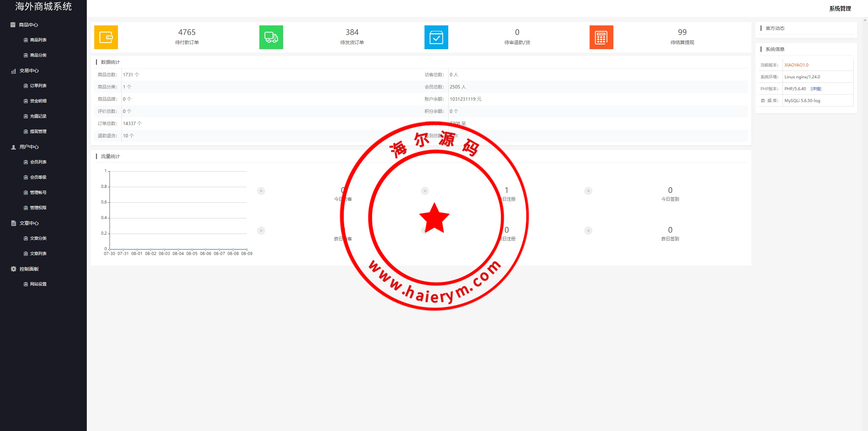This screenshot has width=868, height=431.
Task: Click the blue refund review checkbox icon
Action: click(x=436, y=37)
